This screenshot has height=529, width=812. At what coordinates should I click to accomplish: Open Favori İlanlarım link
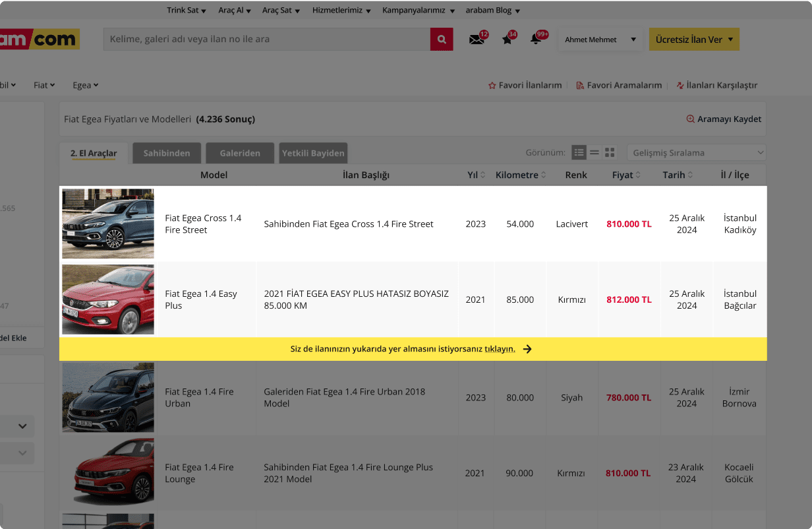pos(525,85)
